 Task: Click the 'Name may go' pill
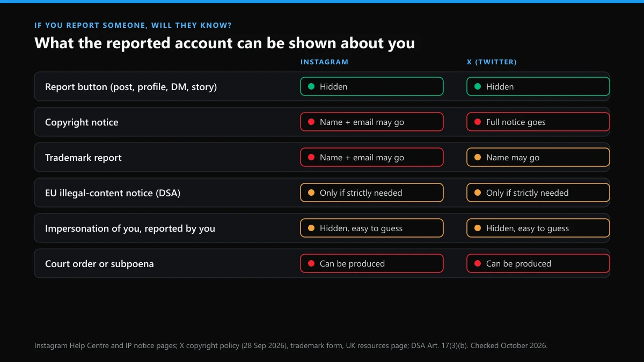click(538, 157)
